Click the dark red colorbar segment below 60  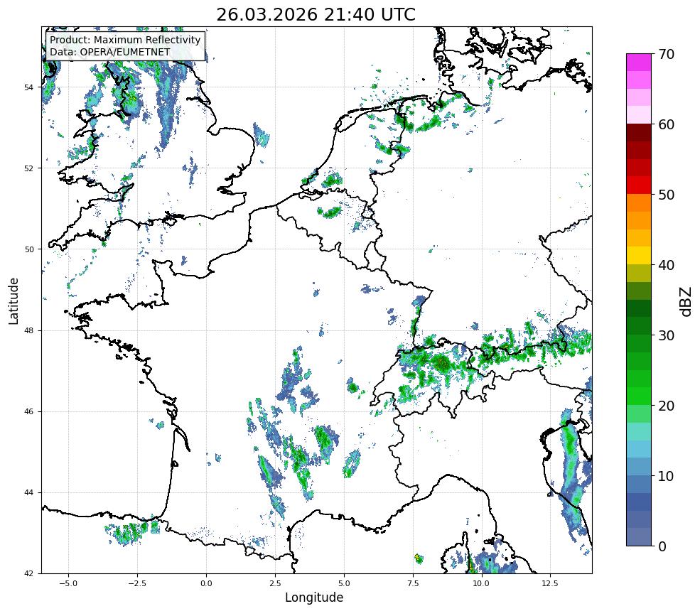(x=639, y=133)
